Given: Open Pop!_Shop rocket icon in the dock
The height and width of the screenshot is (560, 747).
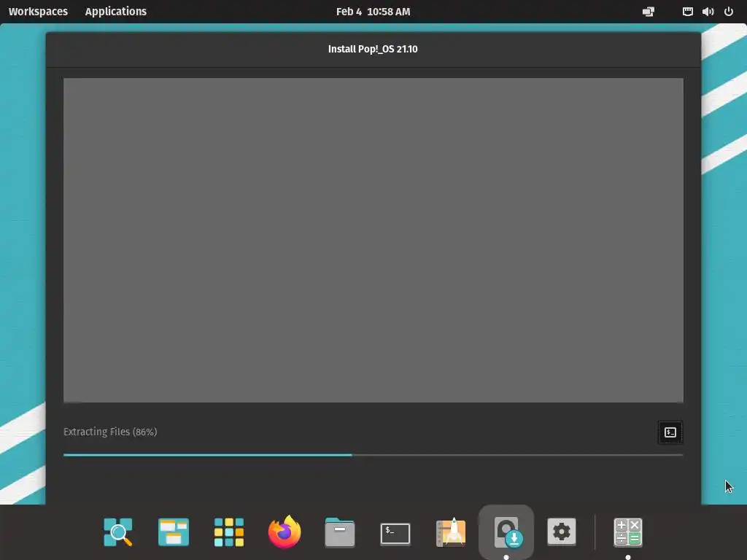Looking at the screenshot, I should tap(451, 532).
